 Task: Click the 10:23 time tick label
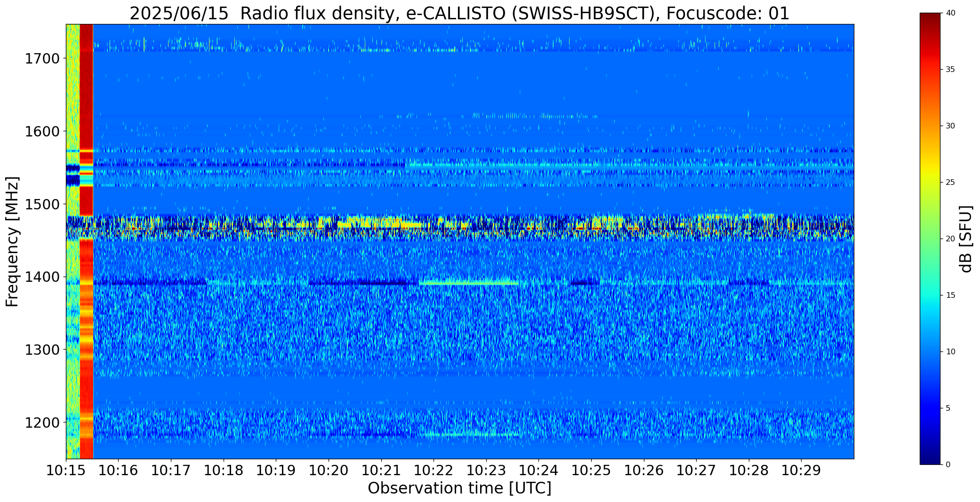486,470
